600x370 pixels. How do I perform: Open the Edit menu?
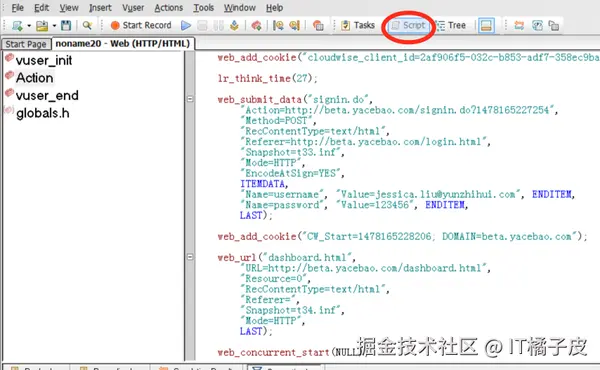point(41,8)
